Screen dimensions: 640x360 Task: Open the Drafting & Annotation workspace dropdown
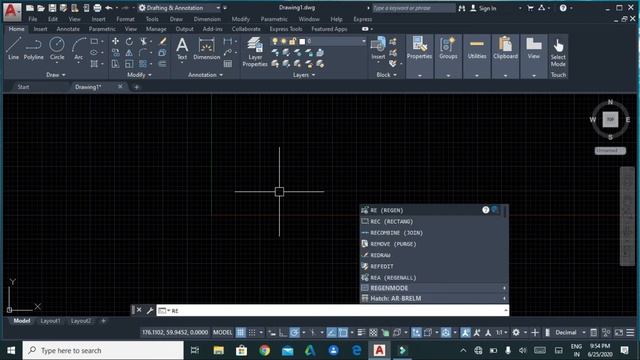pos(180,8)
